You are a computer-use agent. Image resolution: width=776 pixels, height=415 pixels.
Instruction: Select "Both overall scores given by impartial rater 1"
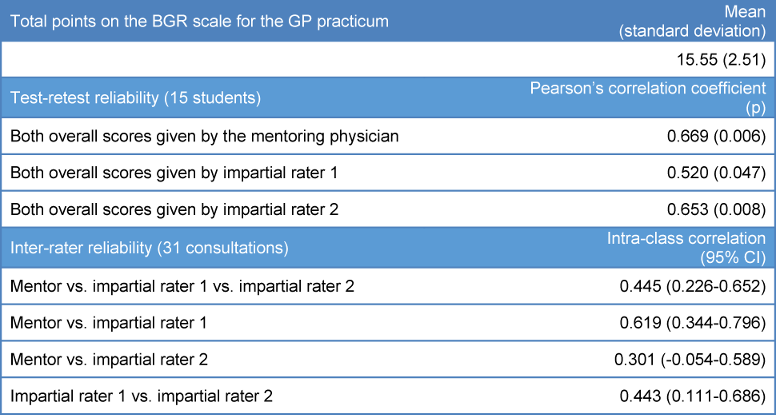click(174, 173)
